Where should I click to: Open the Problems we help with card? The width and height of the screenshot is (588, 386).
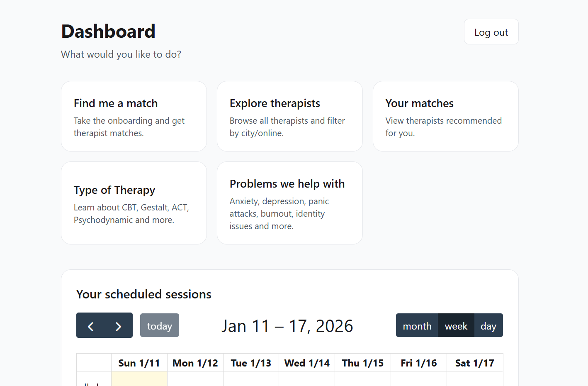coord(289,203)
